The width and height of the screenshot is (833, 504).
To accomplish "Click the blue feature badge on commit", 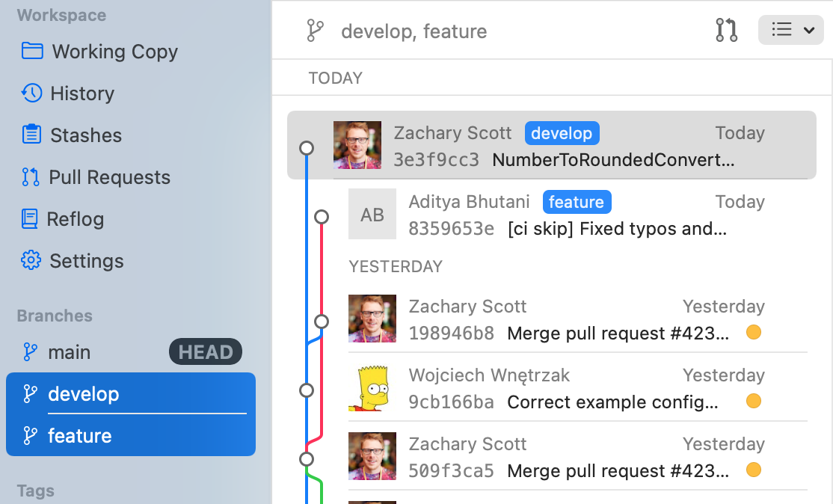I will pos(577,202).
